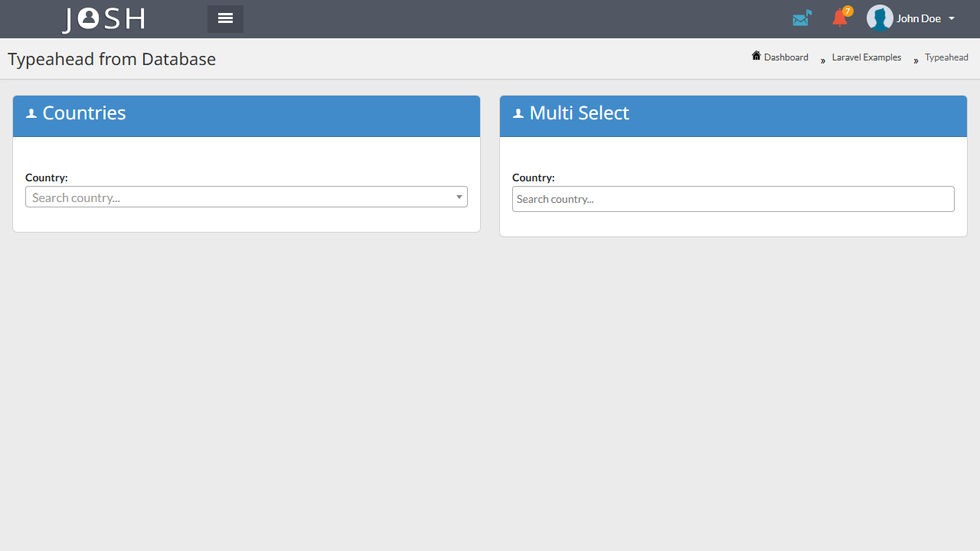Click the home icon next to Dashboard breadcrumb
The width and height of the screenshot is (980, 551).
[756, 56]
